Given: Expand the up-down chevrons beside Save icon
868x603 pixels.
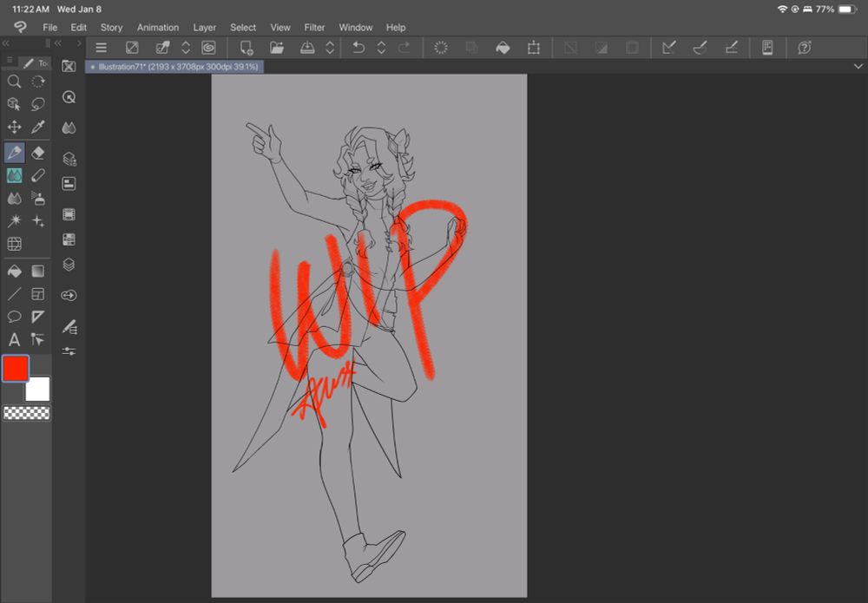Looking at the screenshot, I should [330, 48].
